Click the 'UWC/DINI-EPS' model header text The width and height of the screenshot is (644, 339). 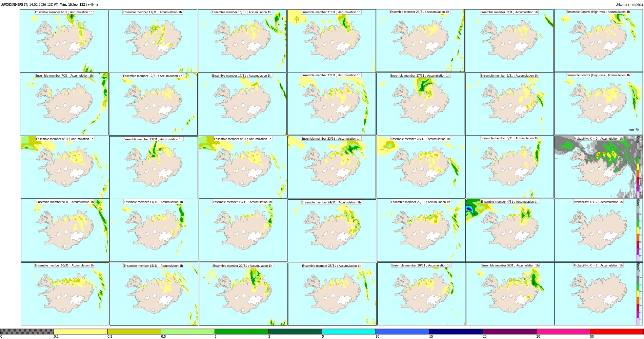(x=12, y=4)
